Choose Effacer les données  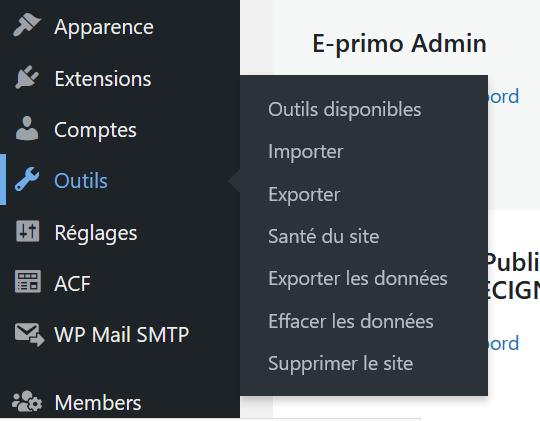click(x=351, y=321)
